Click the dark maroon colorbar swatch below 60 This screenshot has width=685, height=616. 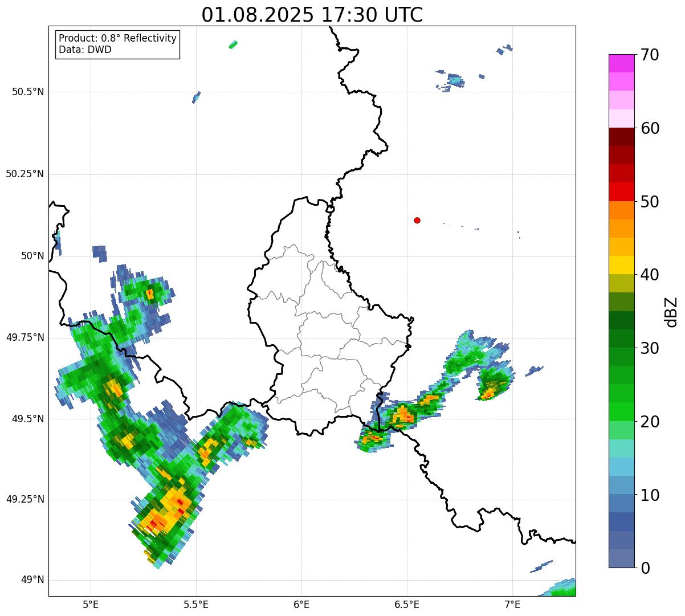(x=621, y=137)
